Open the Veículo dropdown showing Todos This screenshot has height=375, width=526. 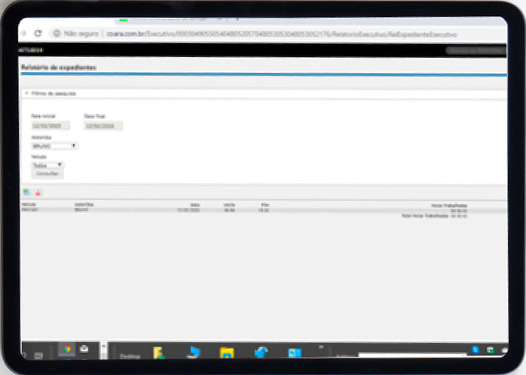(x=47, y=165)
